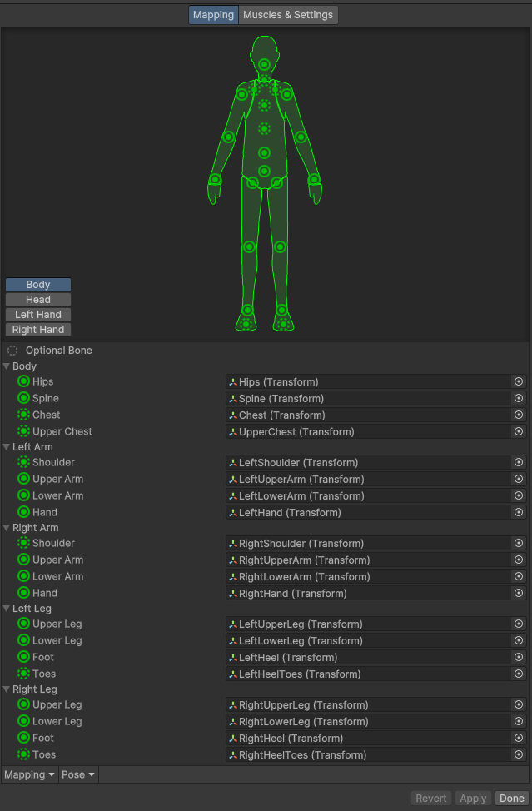Open object picker for RightHeelToes field
The width and height of the screenshot is (532, 811).
point(519,754)
